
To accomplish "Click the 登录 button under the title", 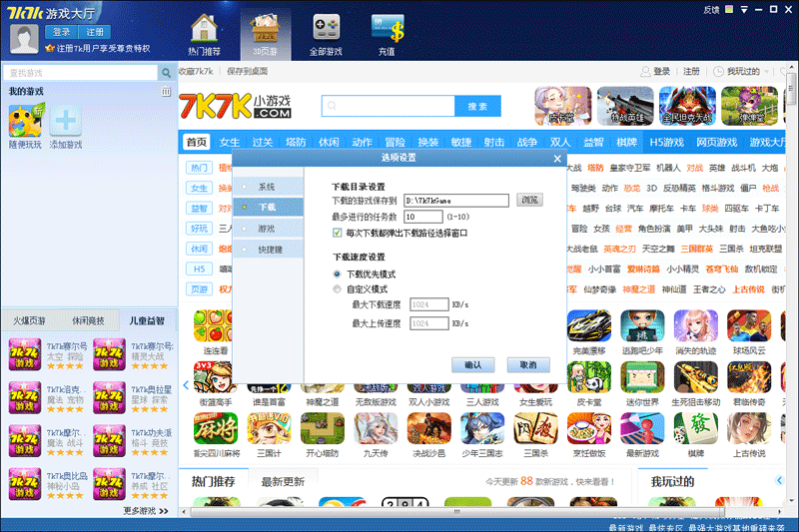I will [61, 32].
